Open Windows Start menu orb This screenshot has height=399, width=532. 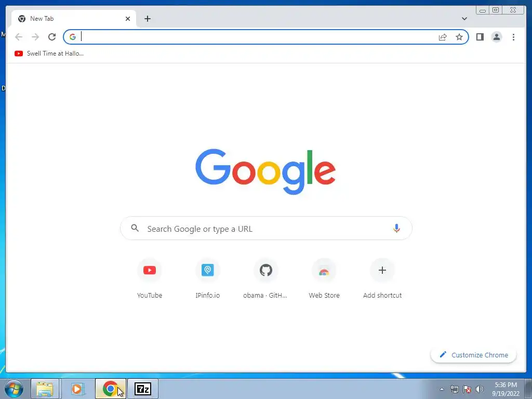tap(14, 389)
